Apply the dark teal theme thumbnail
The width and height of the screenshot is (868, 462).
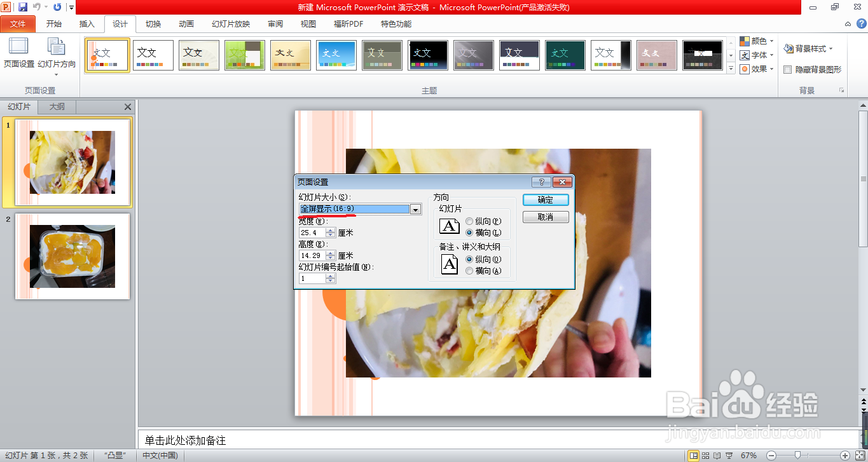tap(565, 55)
